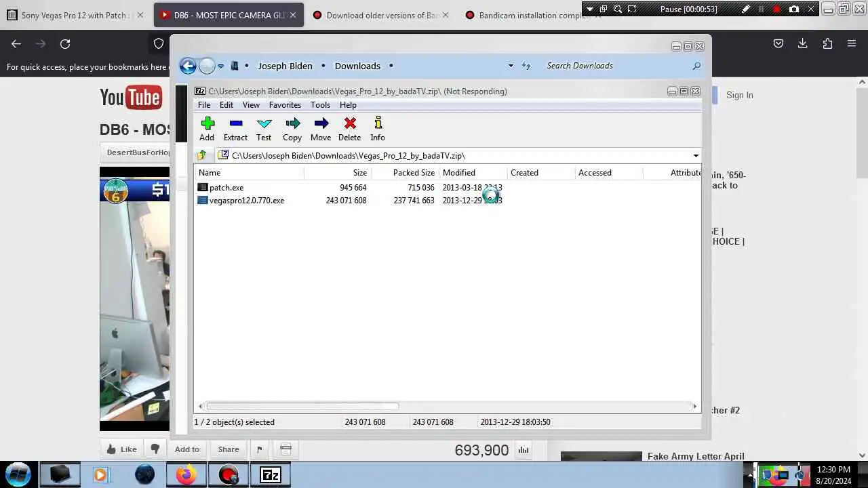Open the File menu in 7-Zip
Viewport: 868px width, 488px height.
click(x=204, y=105)
